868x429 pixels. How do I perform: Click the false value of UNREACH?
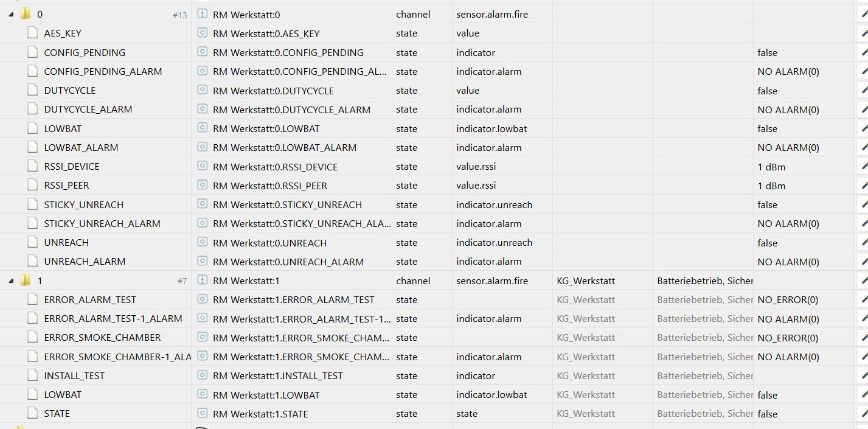[x=767, y=243]
